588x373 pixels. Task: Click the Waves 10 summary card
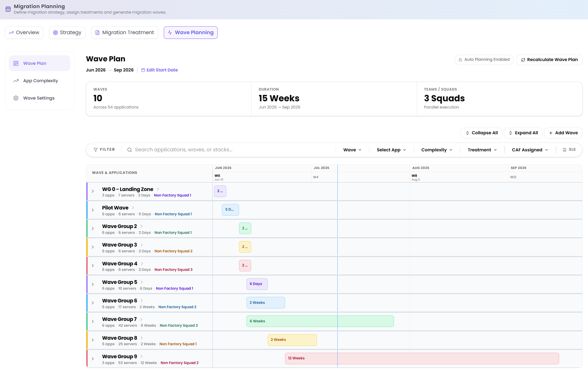(x=169, y=99)
